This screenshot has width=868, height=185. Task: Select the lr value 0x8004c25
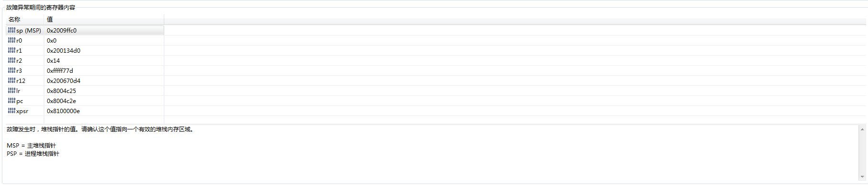61,91
